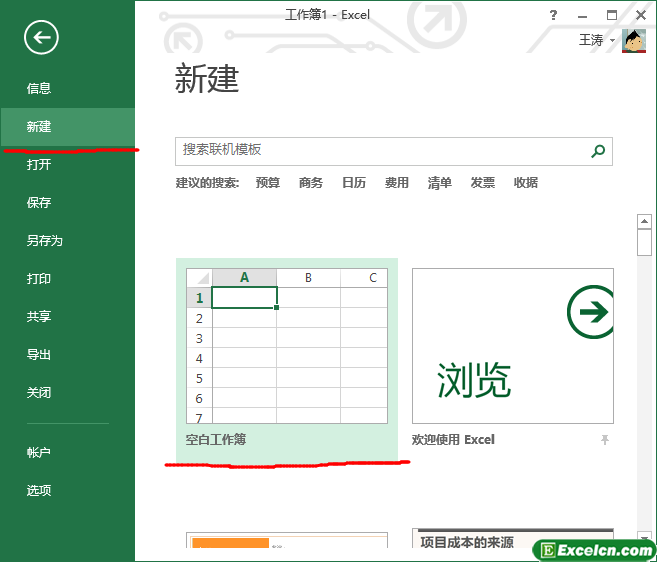Click the scrollbar up arrow
The width and height of the screenshot is (657, 562).
tap(644, 221)
